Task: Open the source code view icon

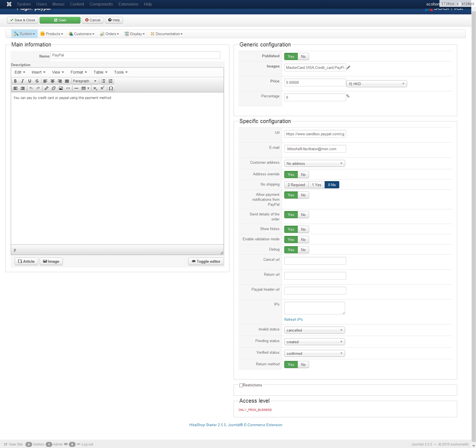Action: tap(68, 88)
